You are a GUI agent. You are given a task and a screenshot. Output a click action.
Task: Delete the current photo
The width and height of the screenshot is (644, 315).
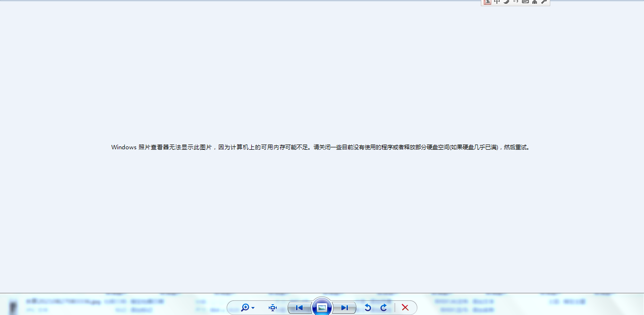(405, 307)
